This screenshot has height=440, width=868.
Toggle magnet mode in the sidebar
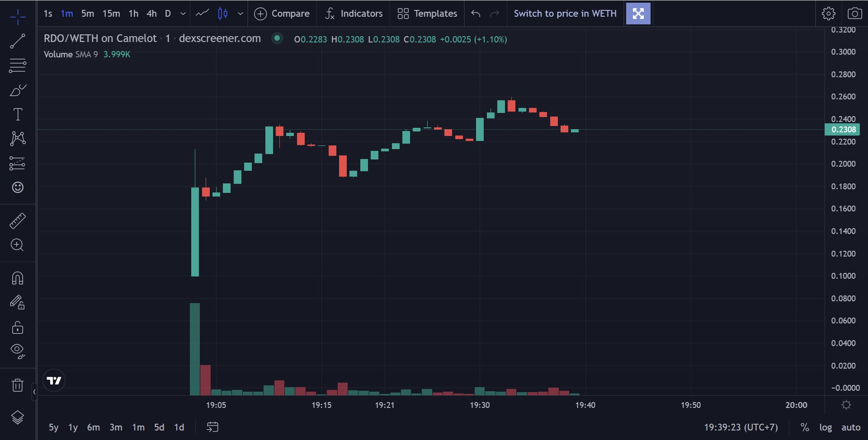pyautogui.click(x=17, y=278)
